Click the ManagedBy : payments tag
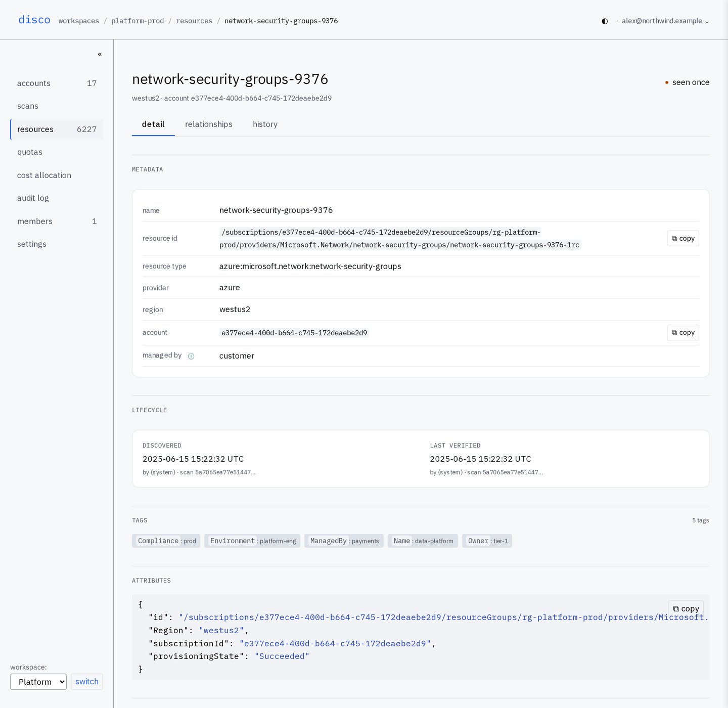 (344, 541)
